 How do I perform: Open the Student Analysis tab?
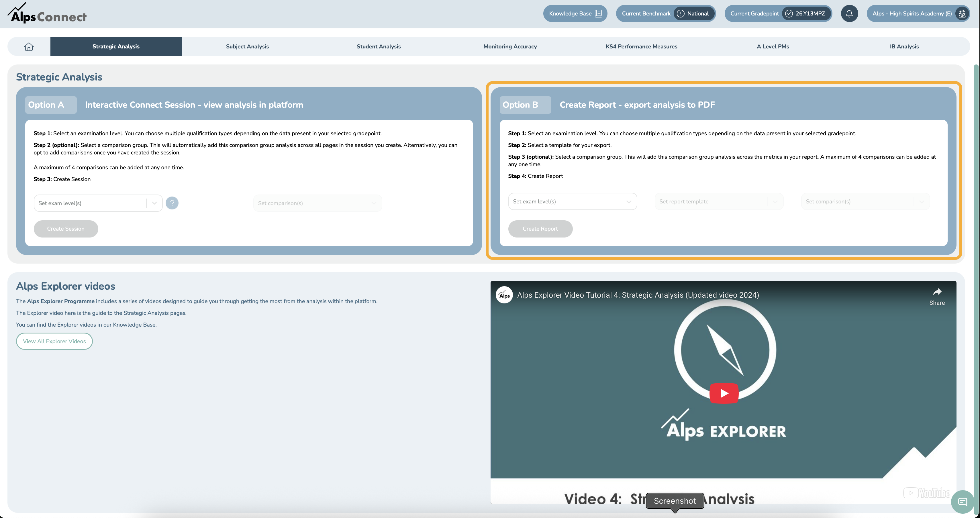coord(379,46)
